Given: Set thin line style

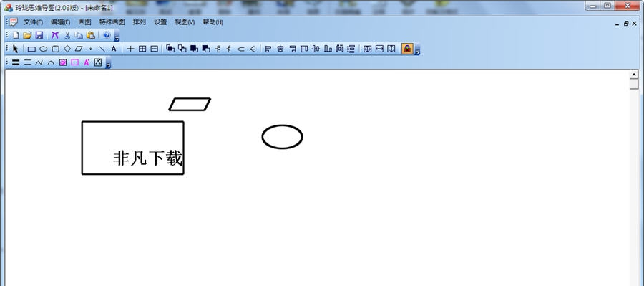Looking at the screenshot, I should (27, 62).
